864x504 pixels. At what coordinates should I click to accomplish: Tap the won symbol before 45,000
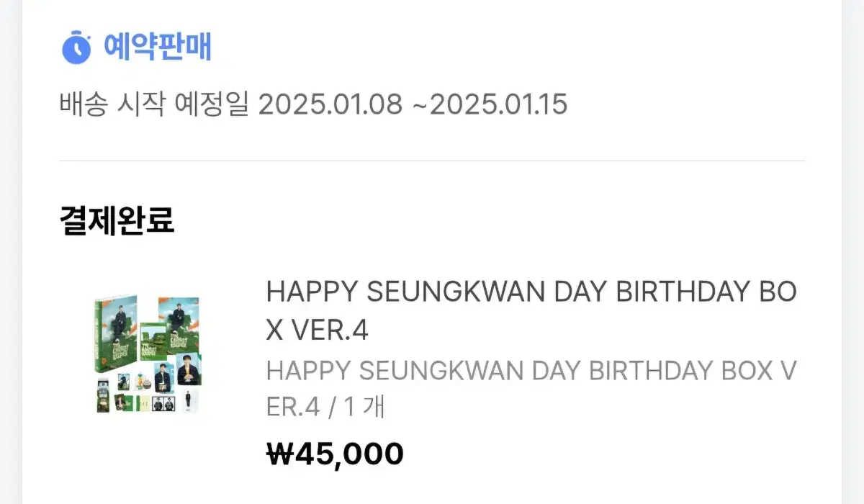(276, 454)
